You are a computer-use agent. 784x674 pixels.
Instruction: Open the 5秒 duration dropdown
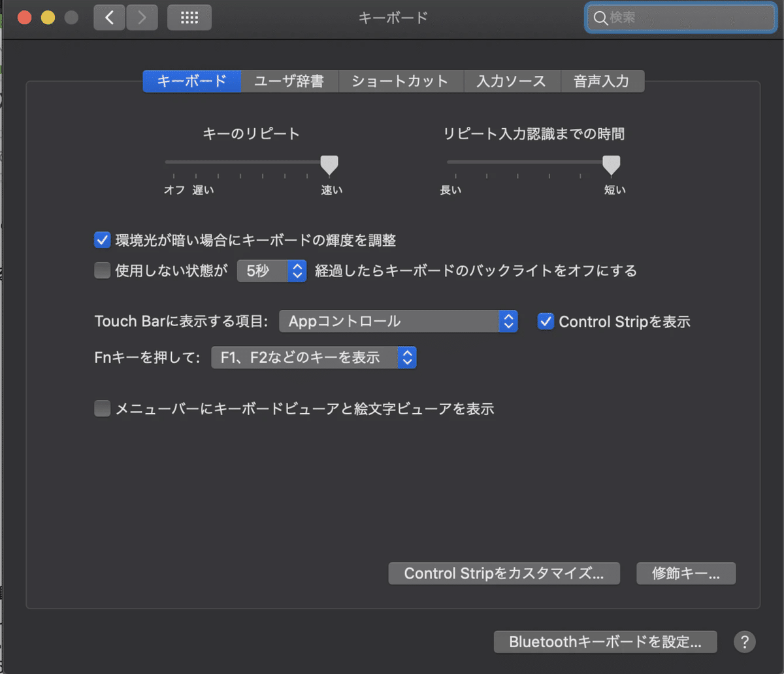tap(272, 271)
